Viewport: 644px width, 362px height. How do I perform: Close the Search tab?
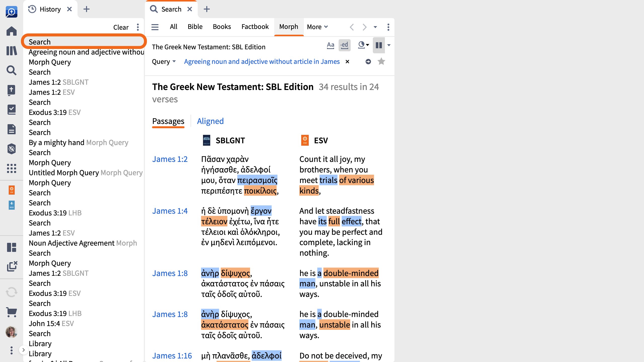(x=190, y=9)
